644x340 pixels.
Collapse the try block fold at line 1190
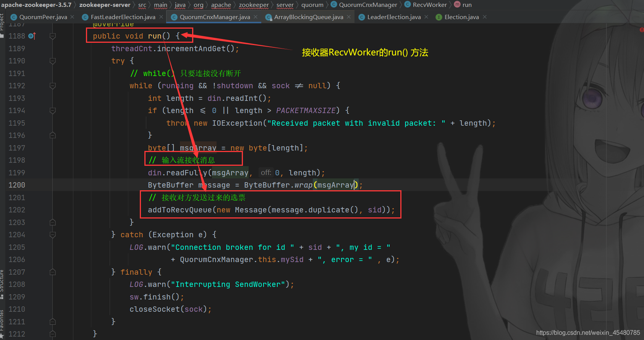pyautogui.click(x=53, y=61)
